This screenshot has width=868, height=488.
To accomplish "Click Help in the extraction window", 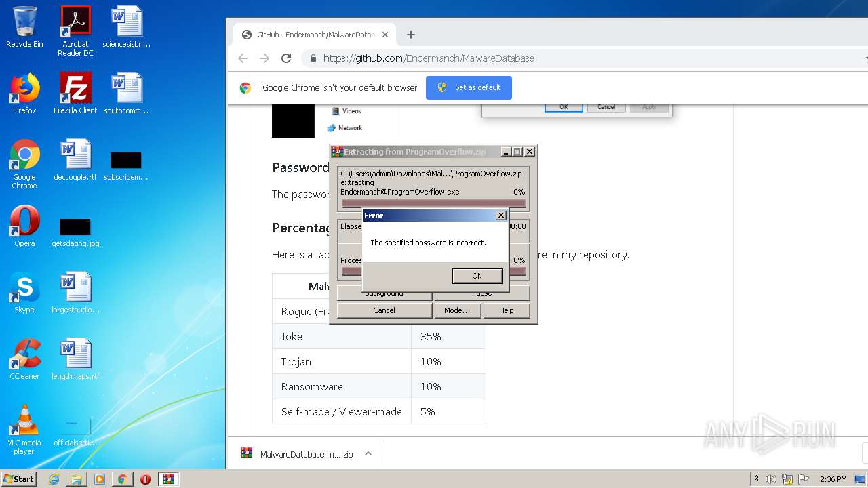I will pos(506,310).
